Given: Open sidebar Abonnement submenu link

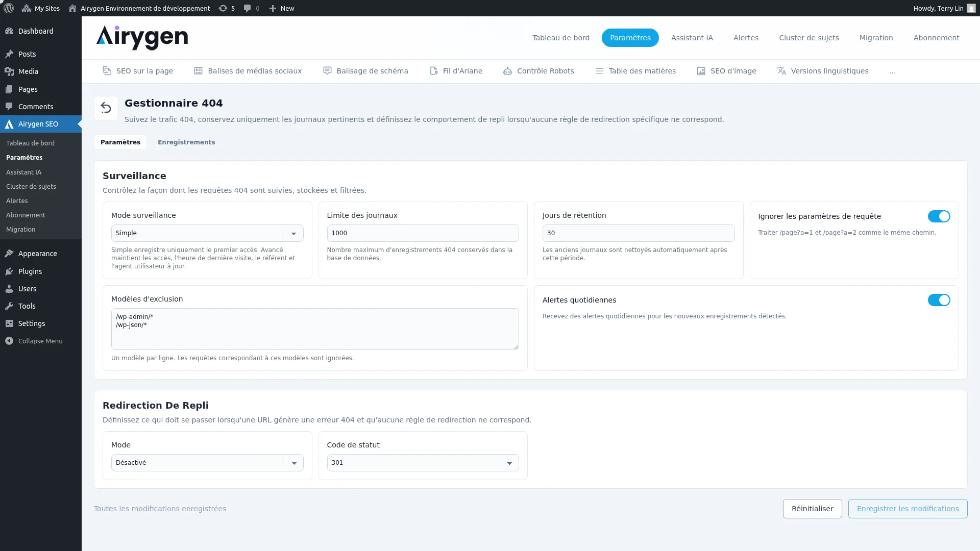Looking at the screenshot, I should [x=26, y=215].
